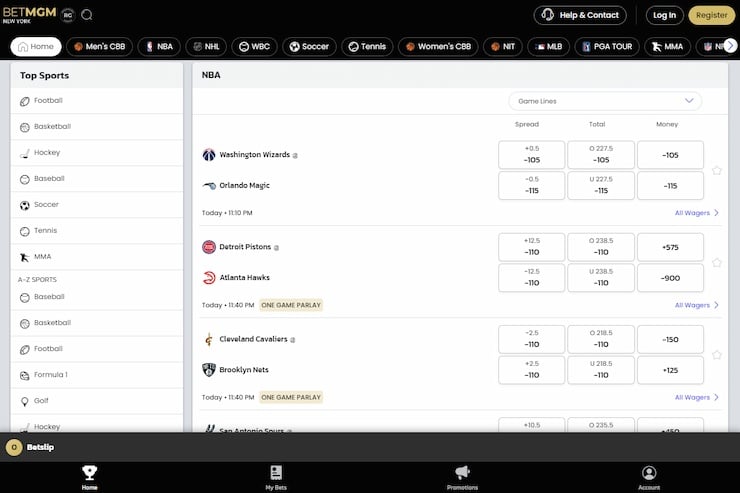Select Baseball under A-Z Sports

tap(97, 297)
